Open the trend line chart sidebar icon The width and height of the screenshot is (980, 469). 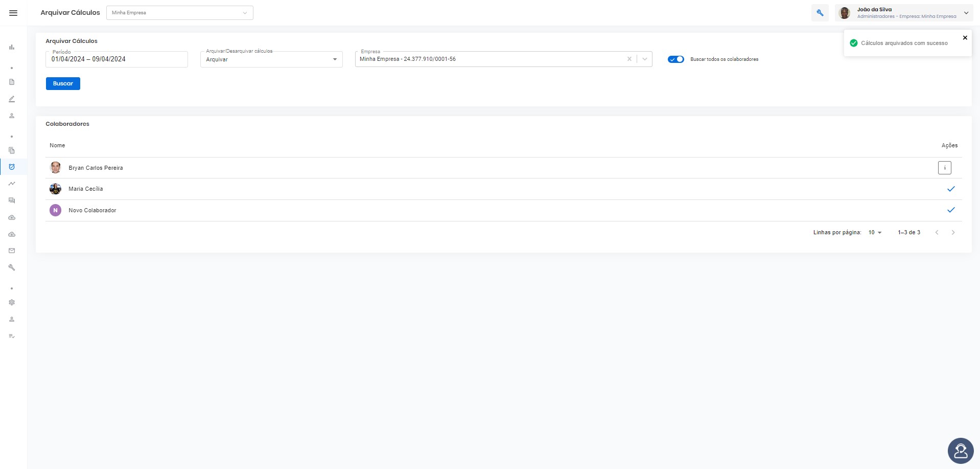coord(12,184)
